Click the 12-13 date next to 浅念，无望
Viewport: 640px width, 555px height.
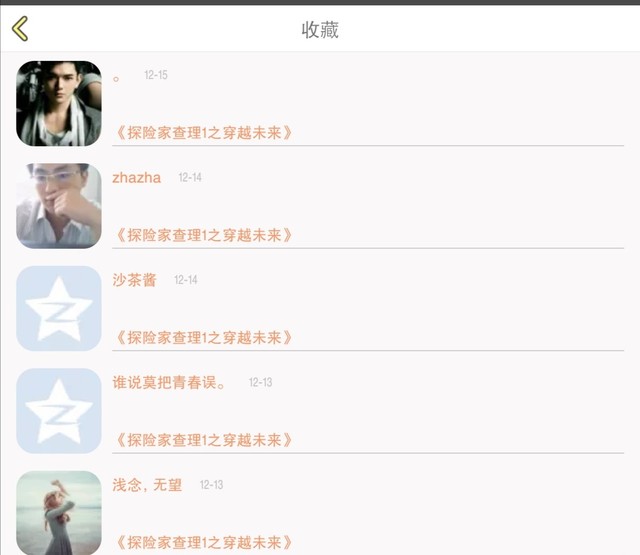211,485
